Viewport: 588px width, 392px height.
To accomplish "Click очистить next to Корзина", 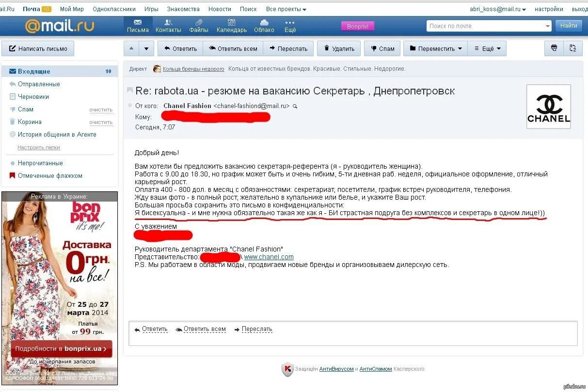I will click(101, 122).
